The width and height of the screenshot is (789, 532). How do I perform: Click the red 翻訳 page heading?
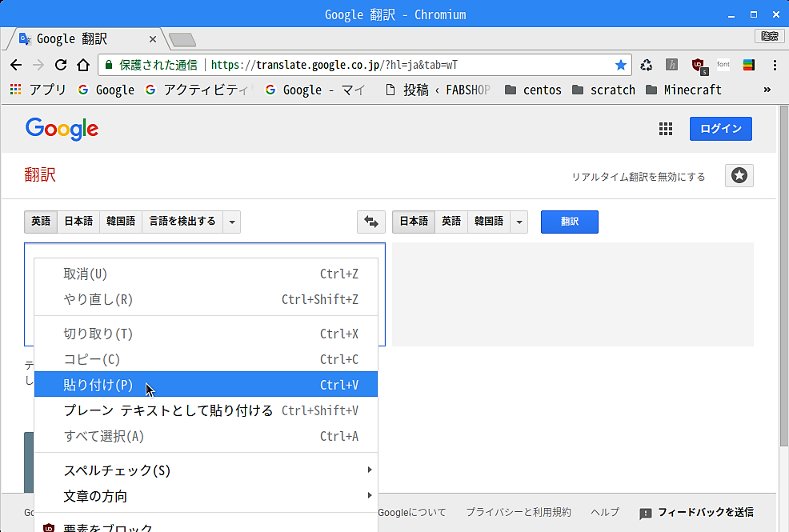point(40,175)
